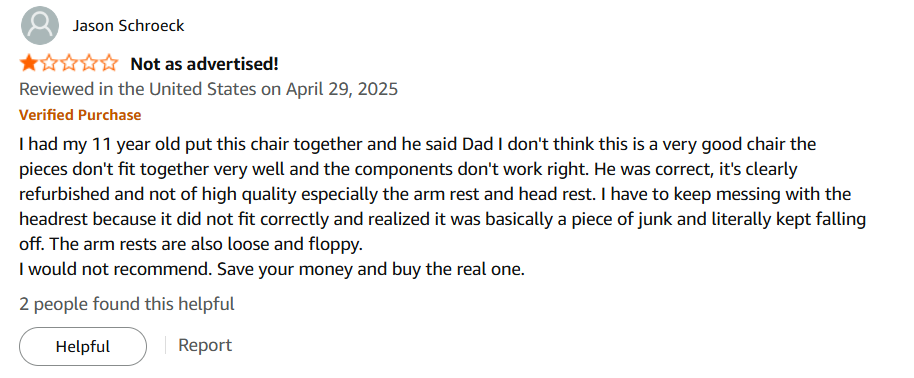Click 'United States' in the reviewed line
The width and height of the screenshot is (914, 378).
202,89
